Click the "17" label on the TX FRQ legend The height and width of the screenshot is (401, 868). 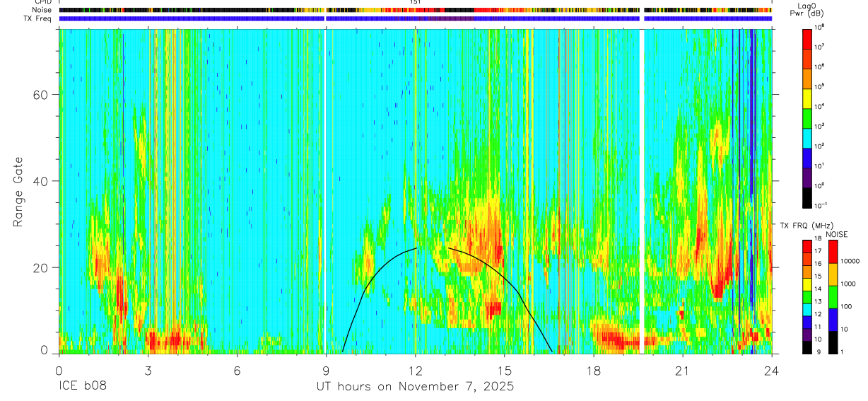click(x=819, y=251)
